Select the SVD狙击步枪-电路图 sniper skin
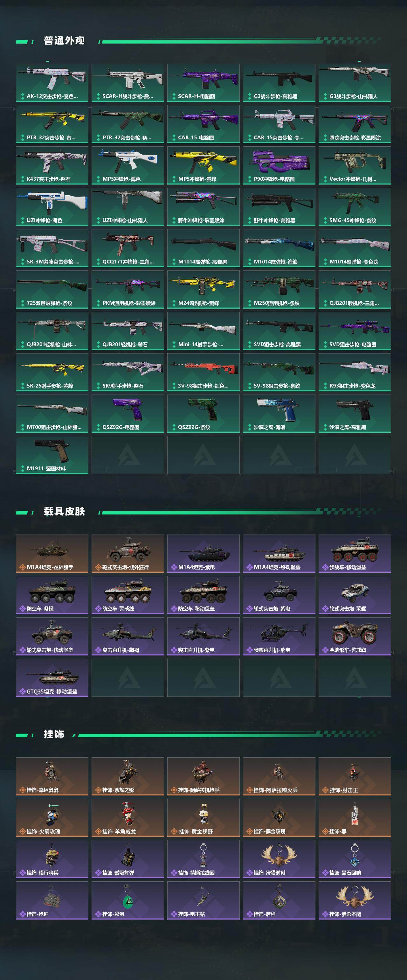 [x=355, y=331]
